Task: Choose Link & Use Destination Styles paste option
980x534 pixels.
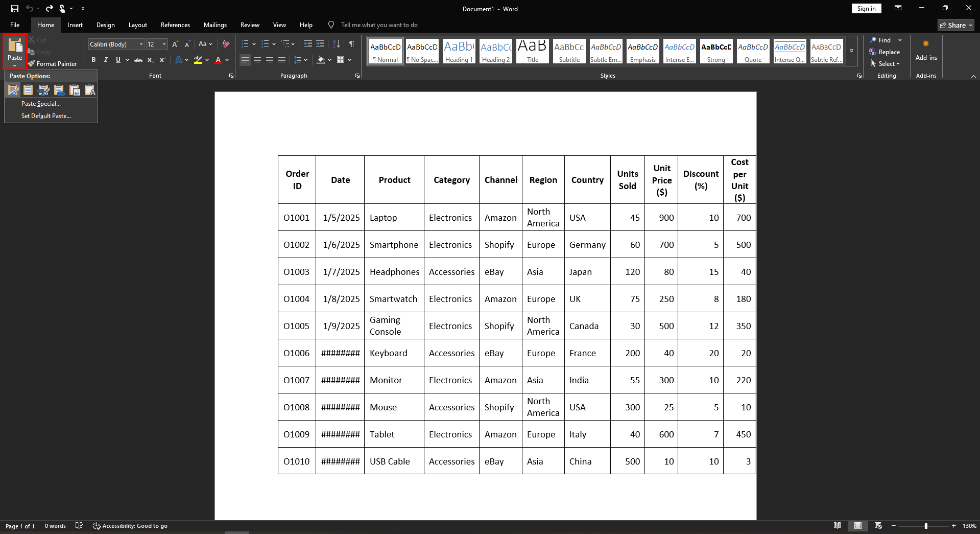Action: 59,90
